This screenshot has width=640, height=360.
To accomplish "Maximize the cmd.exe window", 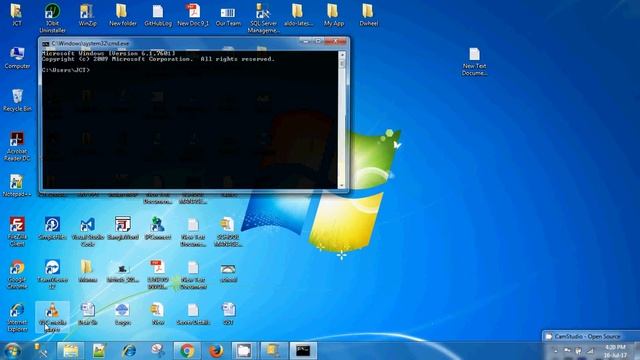I will coord(317,41).
